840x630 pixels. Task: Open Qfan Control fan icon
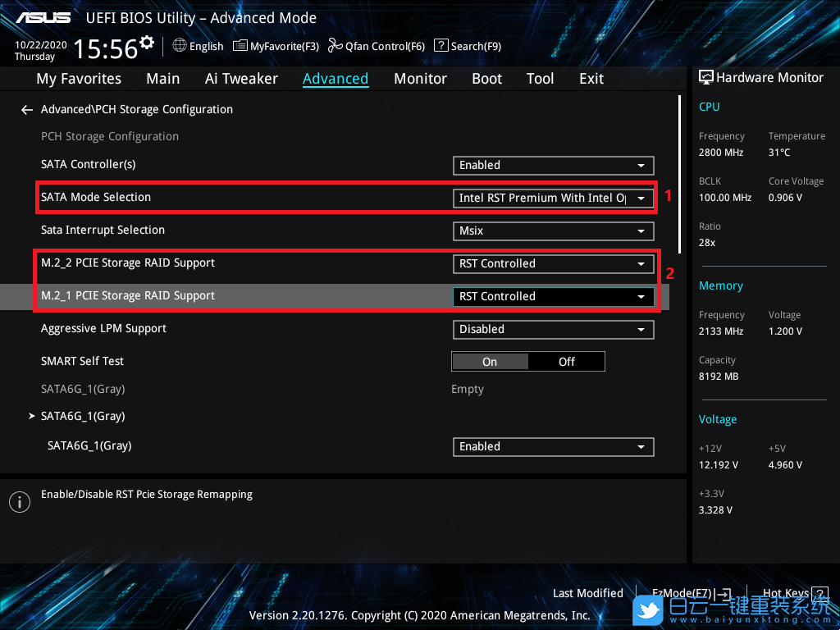pyautogui.click(x=335, y=46)
